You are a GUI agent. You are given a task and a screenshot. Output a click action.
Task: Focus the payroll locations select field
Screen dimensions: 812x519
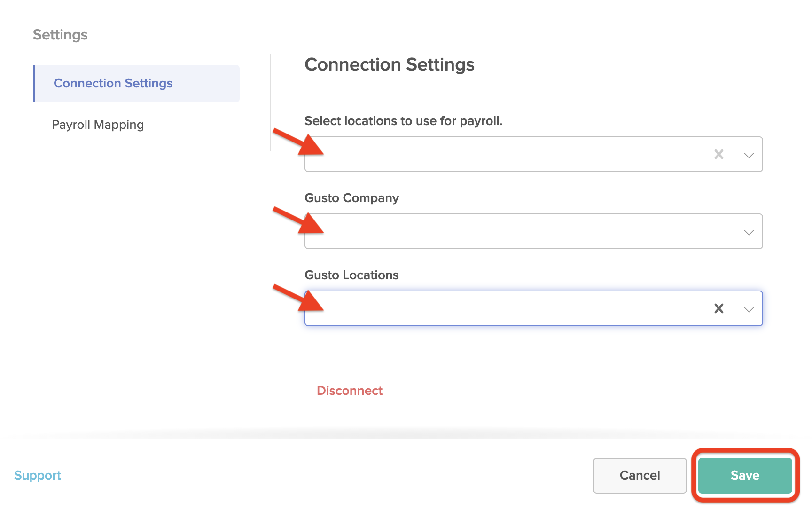point(533,154)
